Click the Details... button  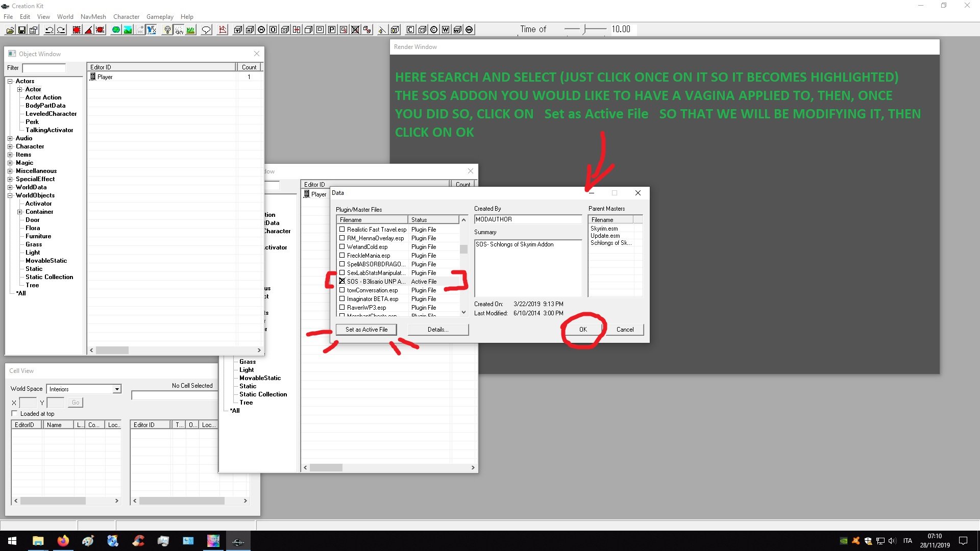[438, 330]
